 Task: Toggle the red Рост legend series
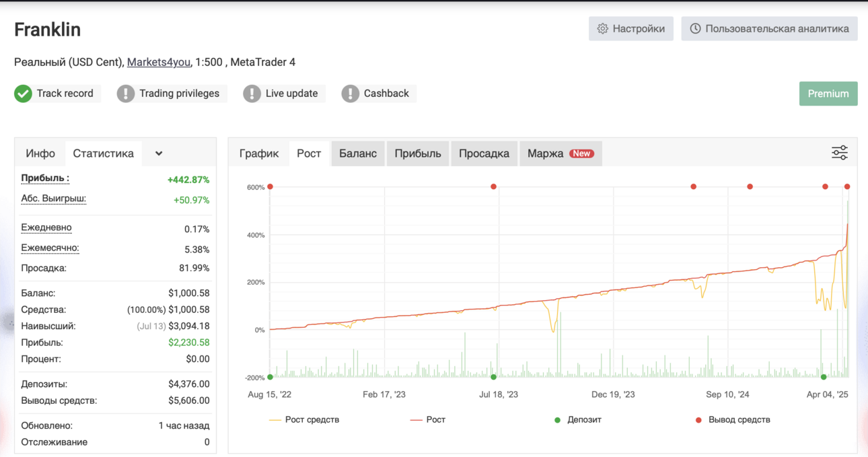point(428,419)
